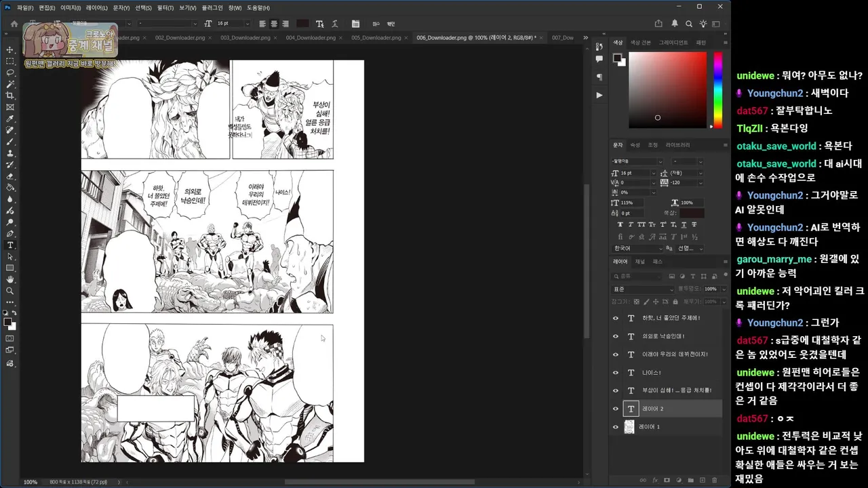This screenshot has height=488, width=868.
Task: Select the Brush tool
Action: pos(9,142)
